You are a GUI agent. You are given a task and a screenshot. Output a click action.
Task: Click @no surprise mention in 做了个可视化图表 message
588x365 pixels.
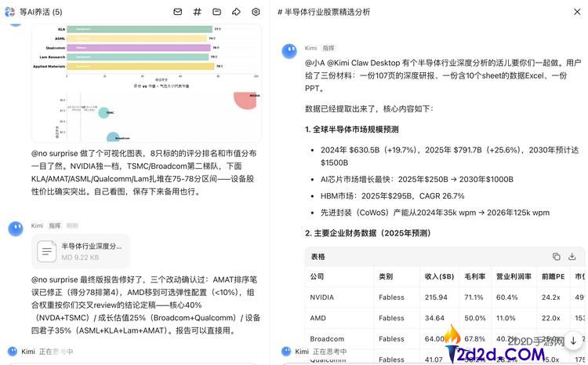[55, 154]
